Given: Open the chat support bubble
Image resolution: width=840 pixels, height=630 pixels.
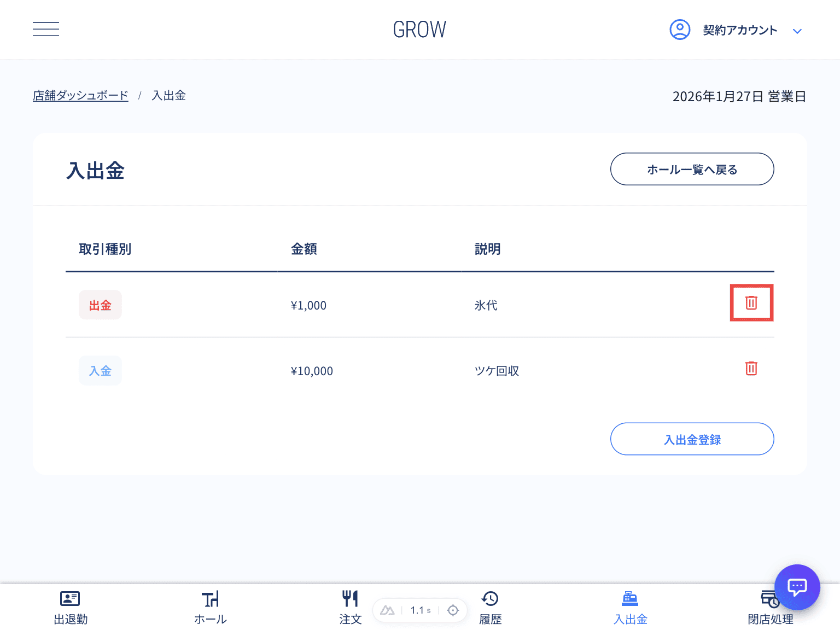Looking at the screenshot, I should tap(797, 587).
